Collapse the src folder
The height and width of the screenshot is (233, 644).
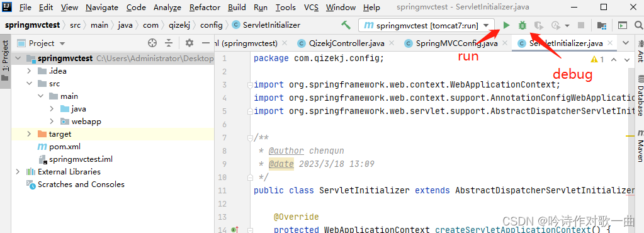click(x=29, y=84)
